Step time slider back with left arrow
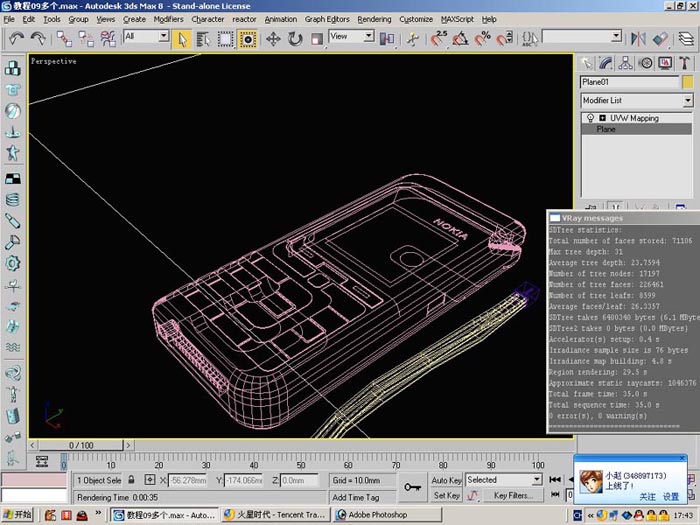The height and width of the screenshot is (525, 700). (33, 445)
